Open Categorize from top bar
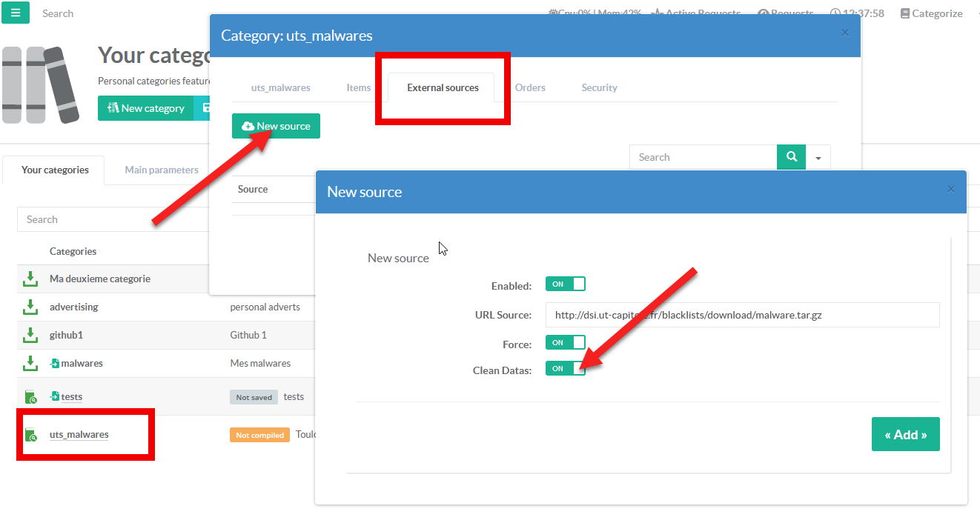Viewport: 980px width, 523px height. pyautogui.click(x=931, y=13)
